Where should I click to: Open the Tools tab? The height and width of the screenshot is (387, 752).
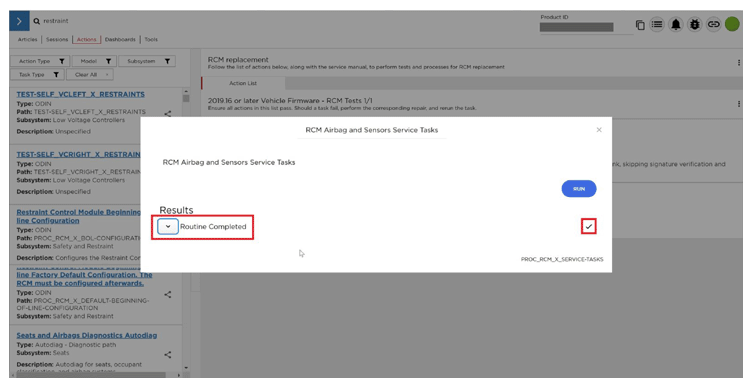tap(151, 39)
